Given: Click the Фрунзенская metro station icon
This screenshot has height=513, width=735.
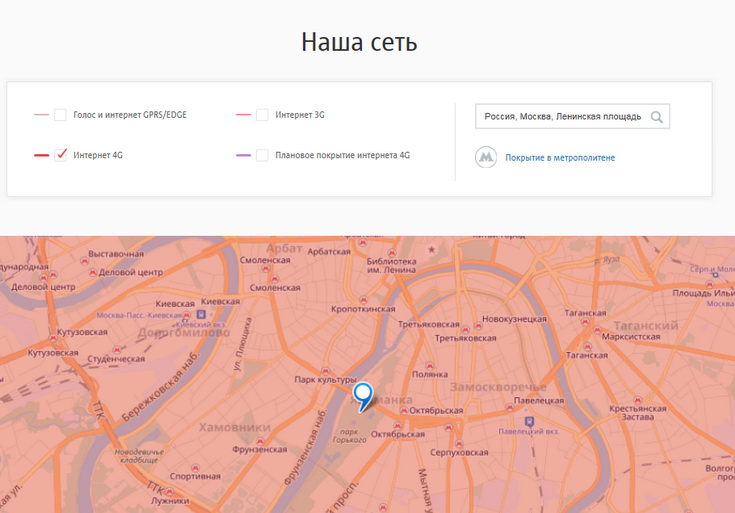Looking at the screenshot, I should click(260, 441).
